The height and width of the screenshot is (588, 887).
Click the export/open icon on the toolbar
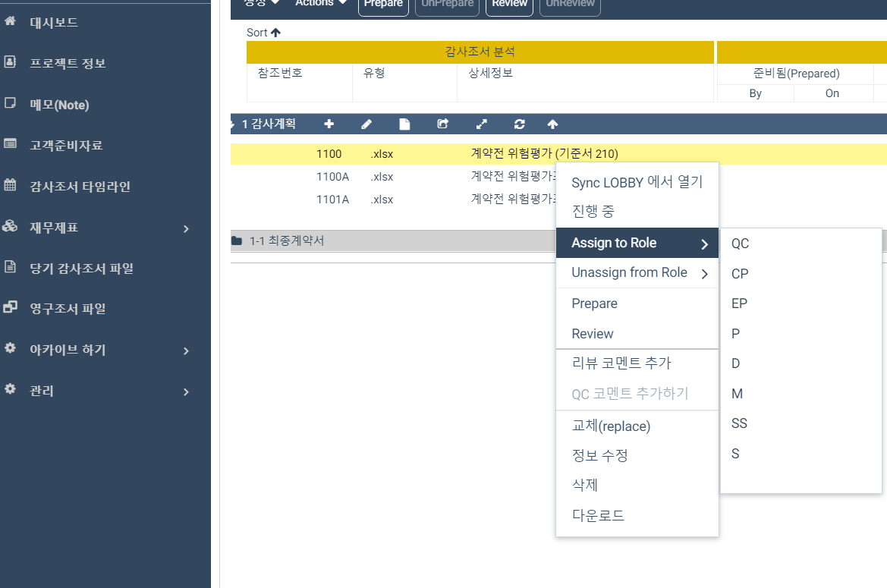tap(442, 123)
